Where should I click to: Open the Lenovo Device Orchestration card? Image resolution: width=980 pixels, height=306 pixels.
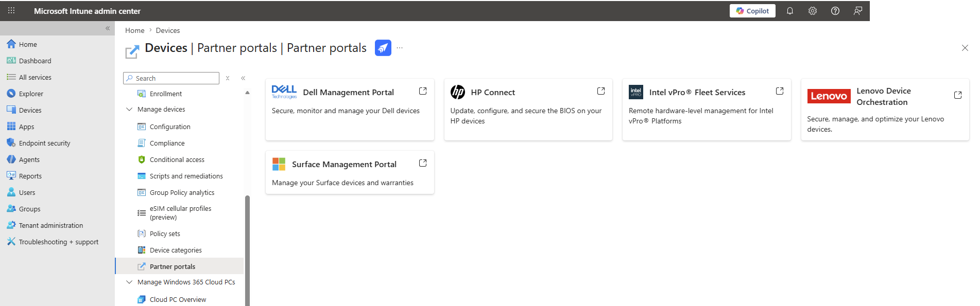[x=885, y=109]
